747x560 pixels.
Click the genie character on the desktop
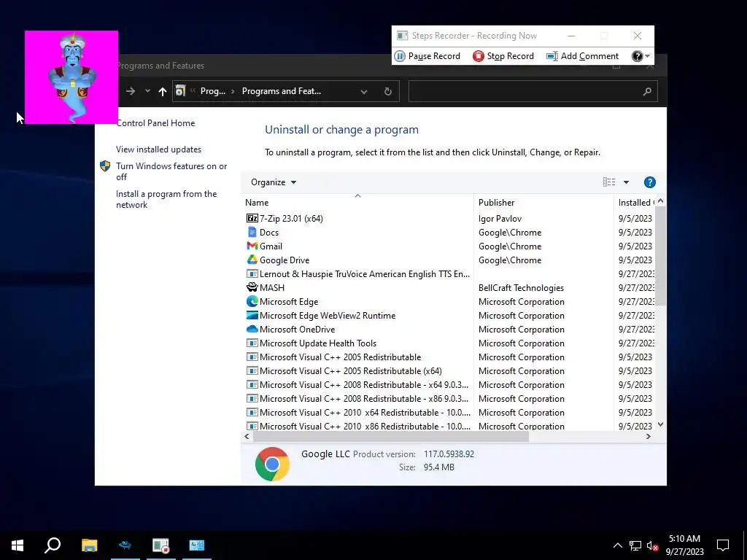71,77
